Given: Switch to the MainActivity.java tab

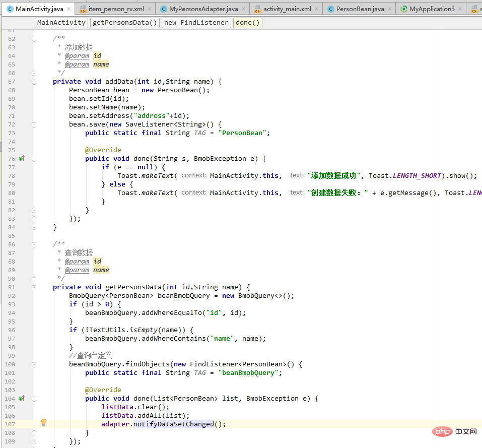Looking at the screenshot, I should [39, 9].
